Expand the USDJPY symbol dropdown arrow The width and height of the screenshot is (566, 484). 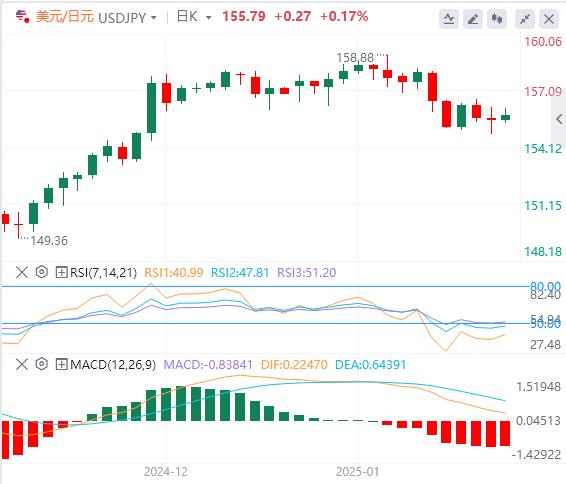pyautogui.click(x=154, y=17)
